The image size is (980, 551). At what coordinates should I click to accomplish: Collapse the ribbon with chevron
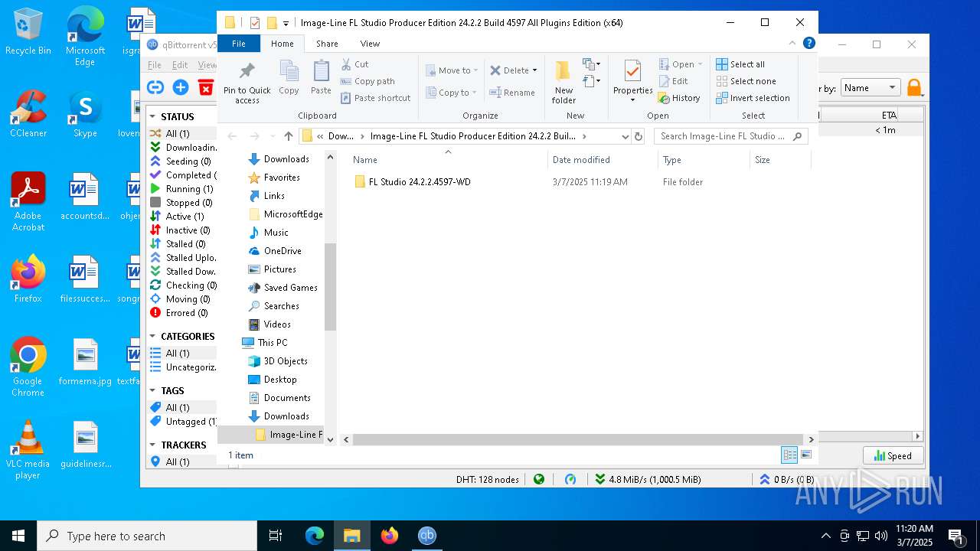(x=792, y=44)
